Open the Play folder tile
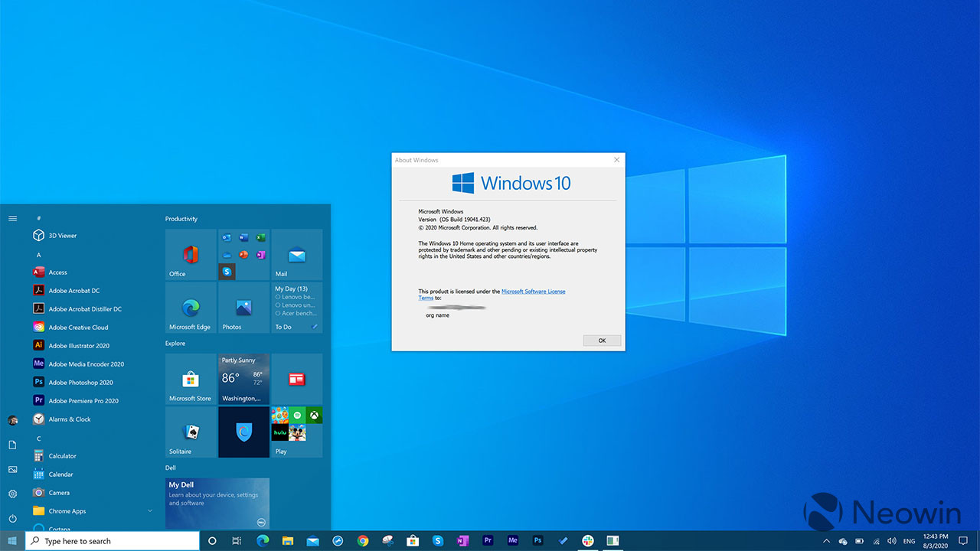The height and width of the screenshot is (551, 980). point(297,432)
